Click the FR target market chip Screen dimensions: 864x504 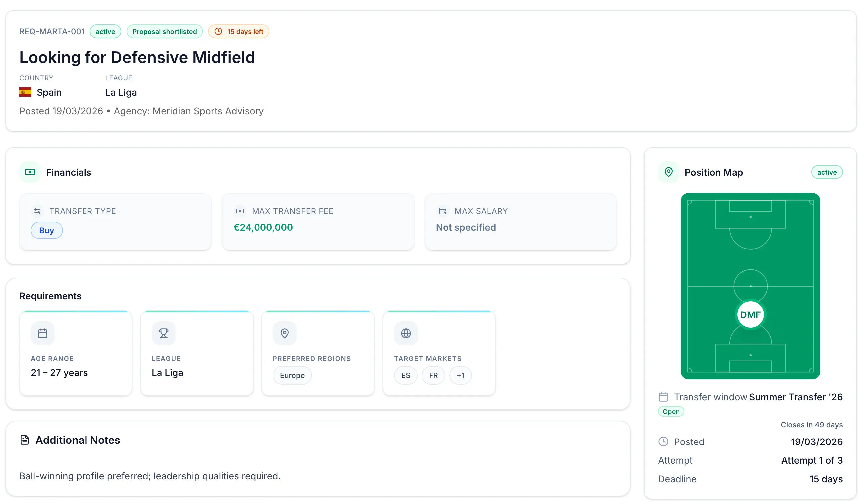(x=433, y=376)
